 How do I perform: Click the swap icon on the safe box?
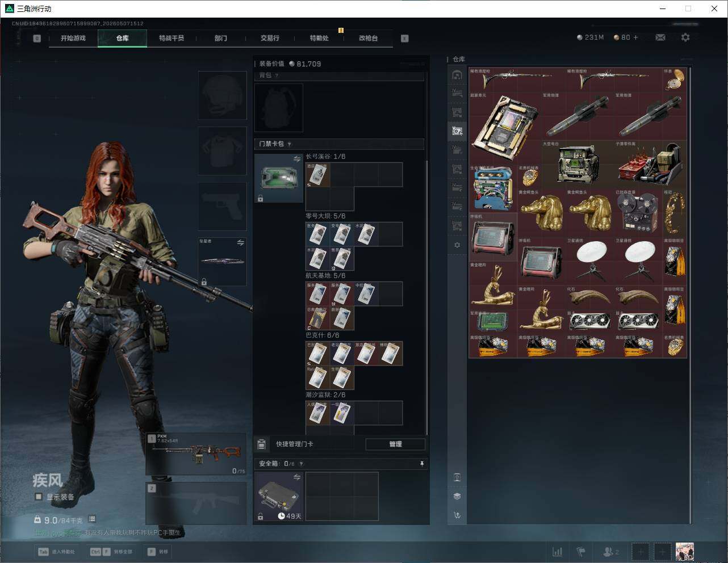point(297,478)
